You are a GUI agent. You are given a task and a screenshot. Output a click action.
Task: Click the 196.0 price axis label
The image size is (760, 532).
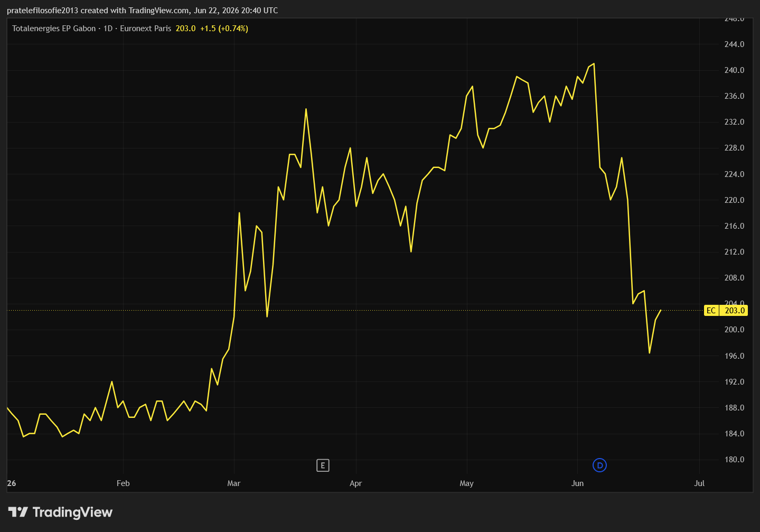pos(734,356)
